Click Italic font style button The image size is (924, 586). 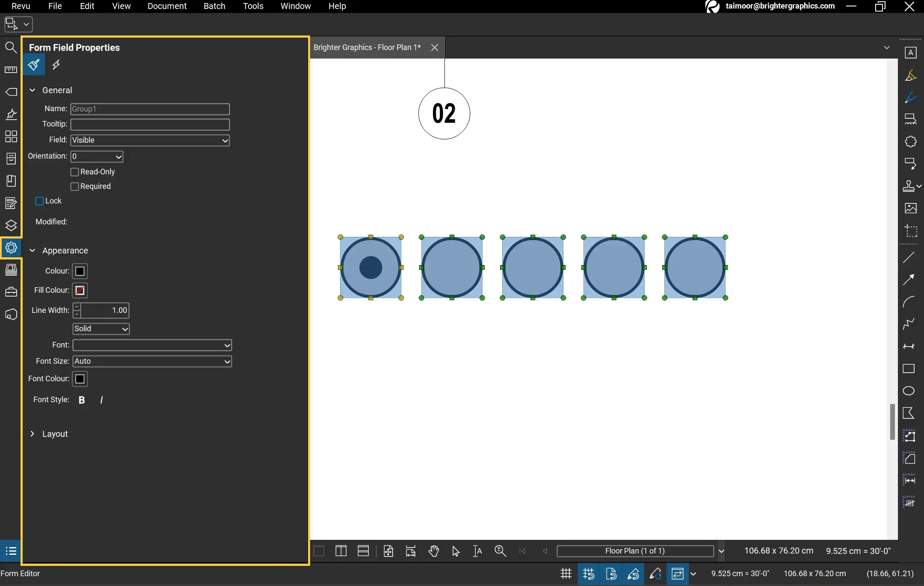(101, 400)
